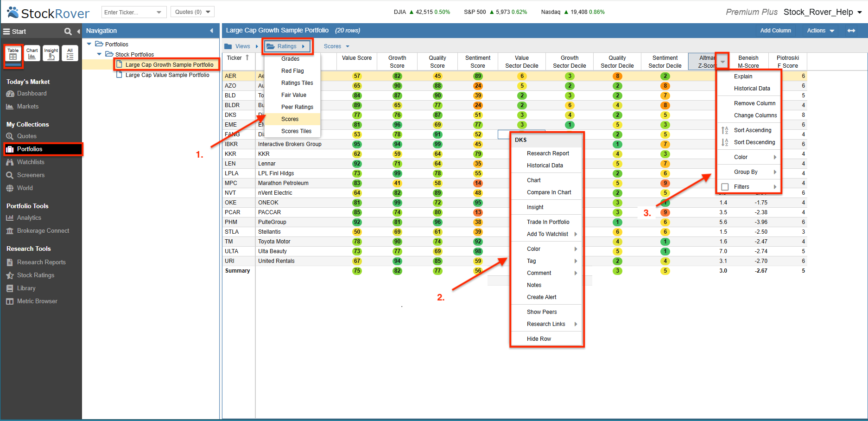
Task: Collapse the Start sidebar arrow
Action: (x=78, y=32)
